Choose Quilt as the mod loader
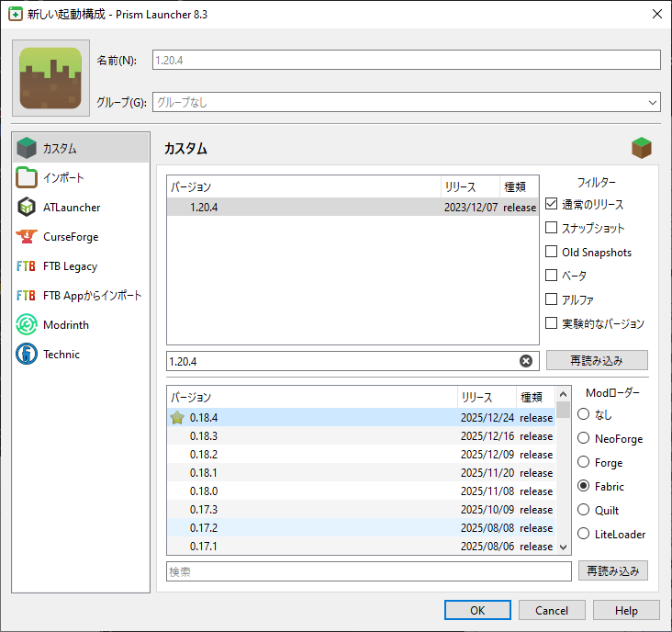Screen dimensions: 672x632 click(x=584, y=511)
